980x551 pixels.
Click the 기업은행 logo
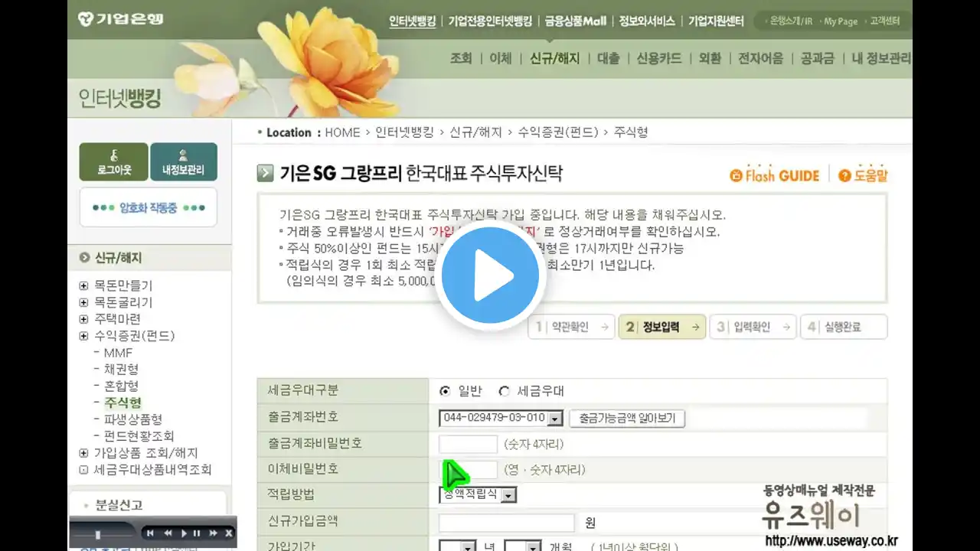pos(120,18)
